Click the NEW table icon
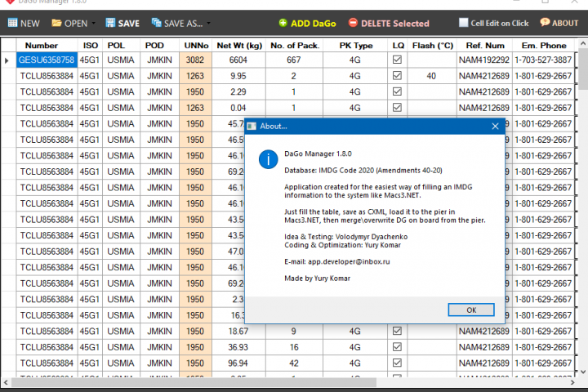 pyautogui.click(x=12, y=23)
